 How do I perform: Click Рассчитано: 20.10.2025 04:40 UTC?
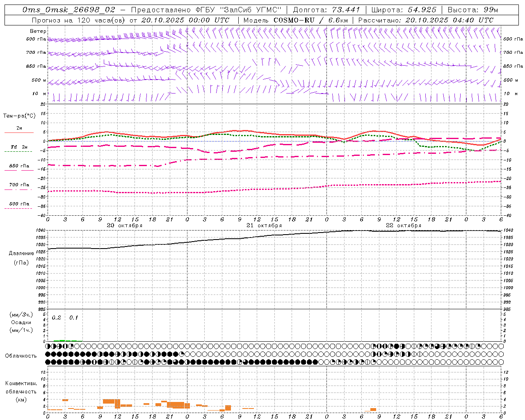coord(426,20)
